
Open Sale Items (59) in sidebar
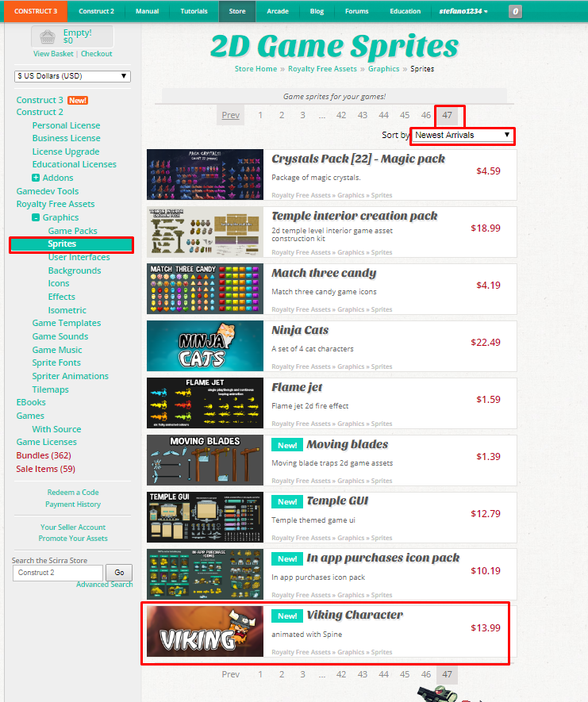pos(46,469)
